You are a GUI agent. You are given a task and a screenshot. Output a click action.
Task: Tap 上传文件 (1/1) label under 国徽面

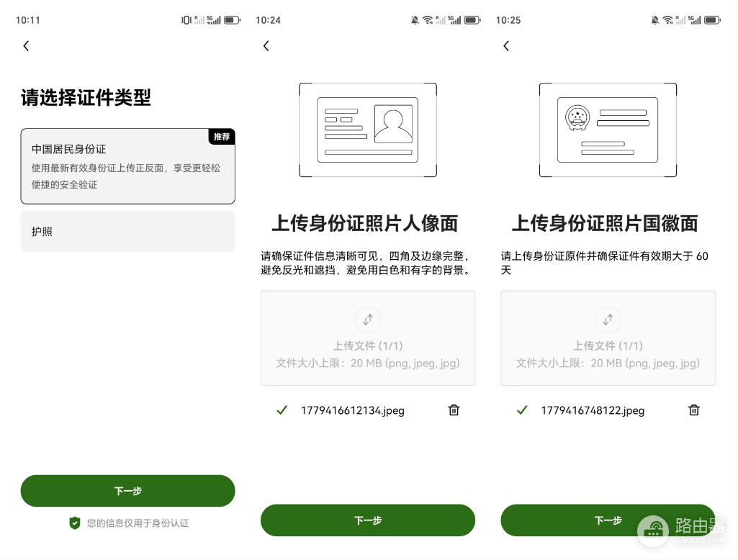(x=608, y=346)
